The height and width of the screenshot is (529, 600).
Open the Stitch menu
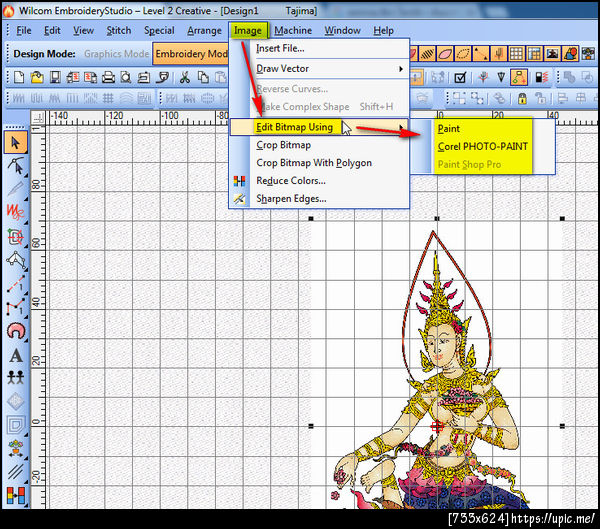point(119,30)
